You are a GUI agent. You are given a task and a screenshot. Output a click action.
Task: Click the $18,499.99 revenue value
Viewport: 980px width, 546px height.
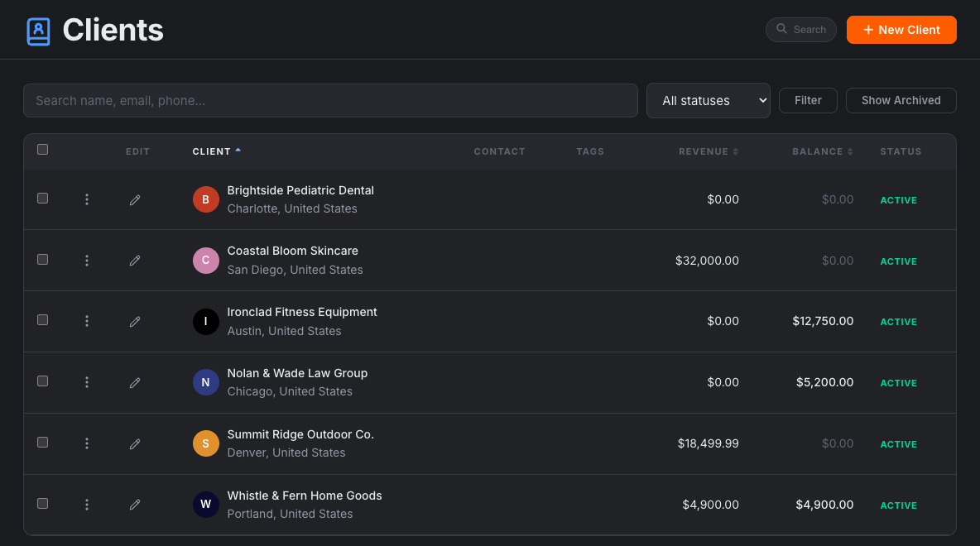[709, 443]
